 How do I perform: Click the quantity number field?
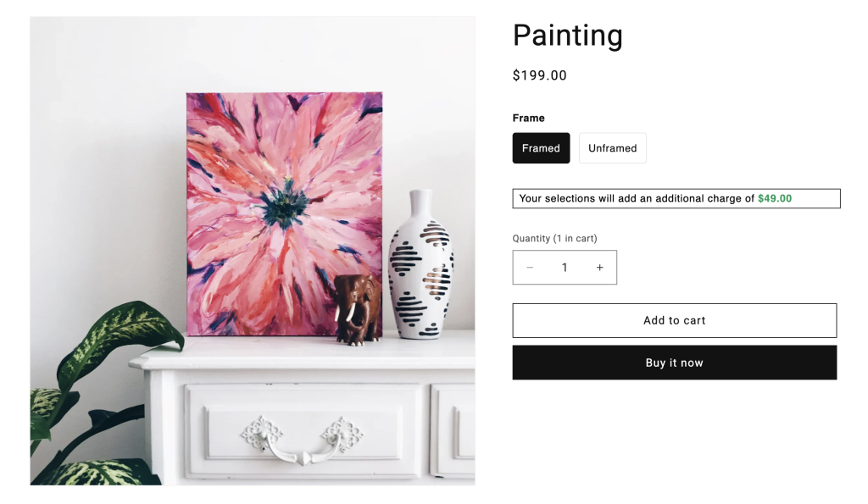pyautogui.click(x=565, y=267)
